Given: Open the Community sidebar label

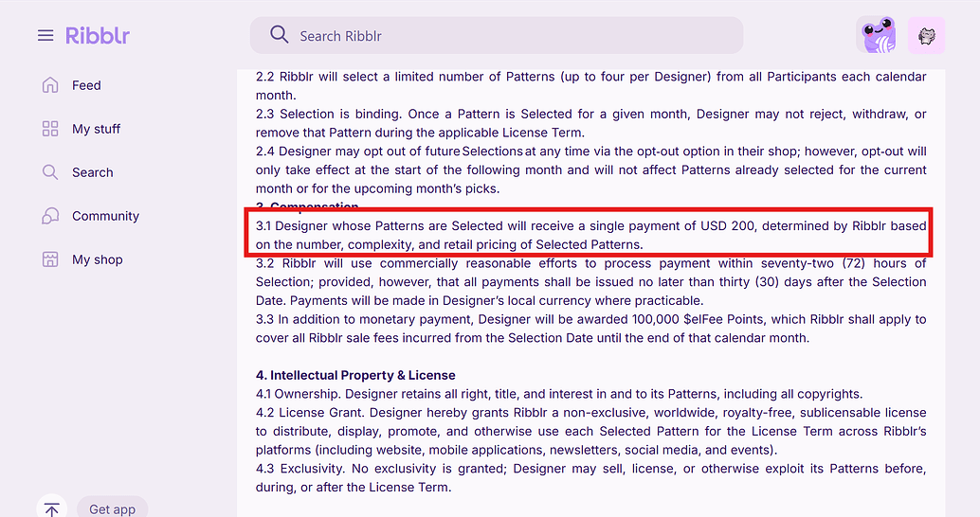Looking at the screenshot, I should pyautogui.click(x=105, y=216).
